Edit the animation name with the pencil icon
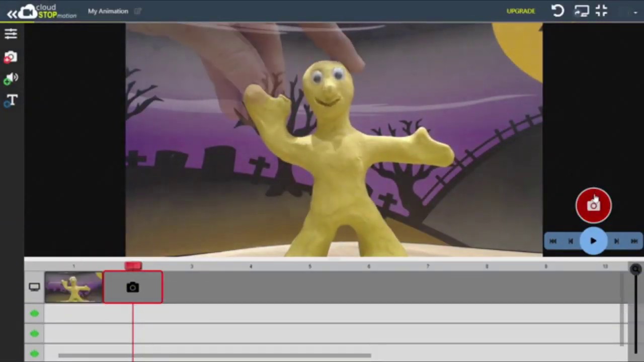644x362 pixels. click(x=138, y=11)
